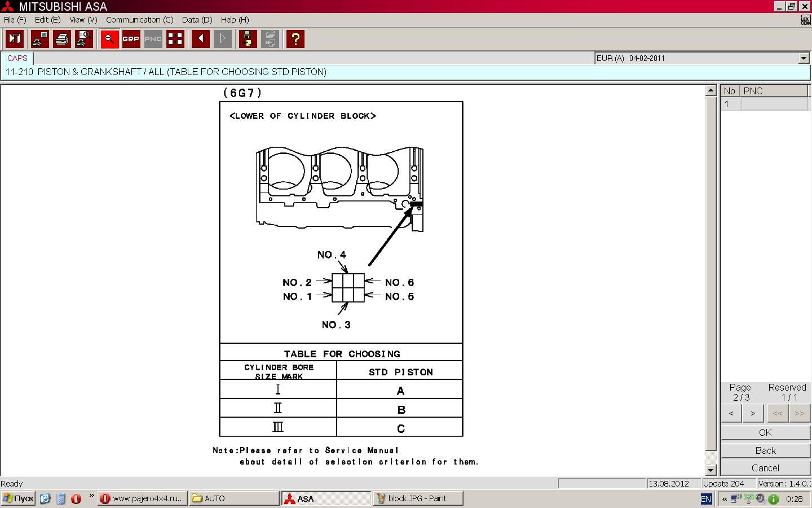
Task: Toggle the red zoom magnifier tool
Action: [x=109, y=39]
